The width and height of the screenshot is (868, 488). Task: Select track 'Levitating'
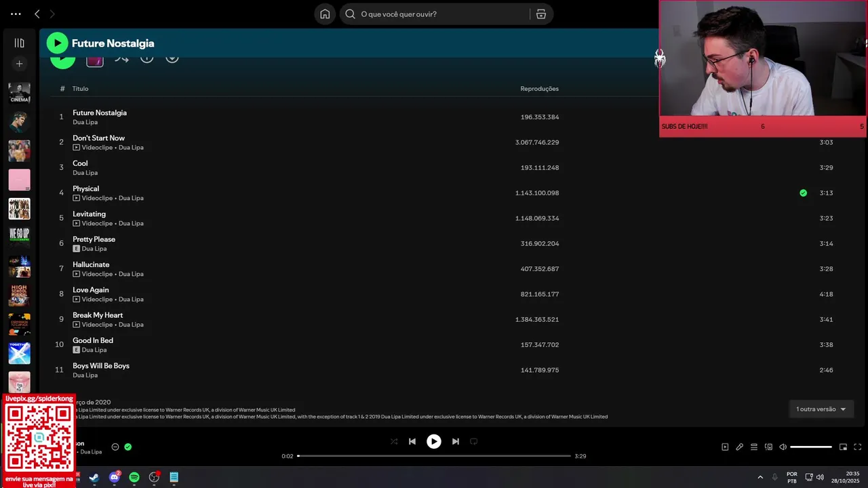click(x=89, y=214)
